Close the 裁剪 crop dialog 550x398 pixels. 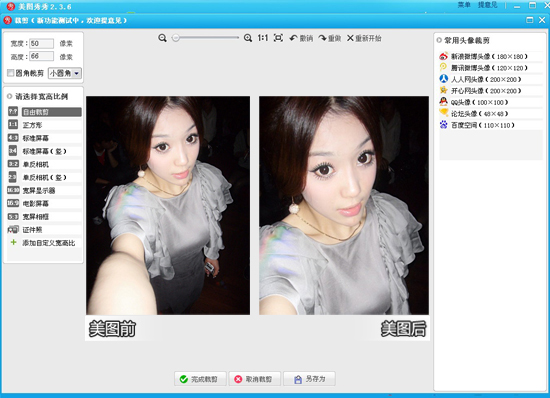point(542,20)
